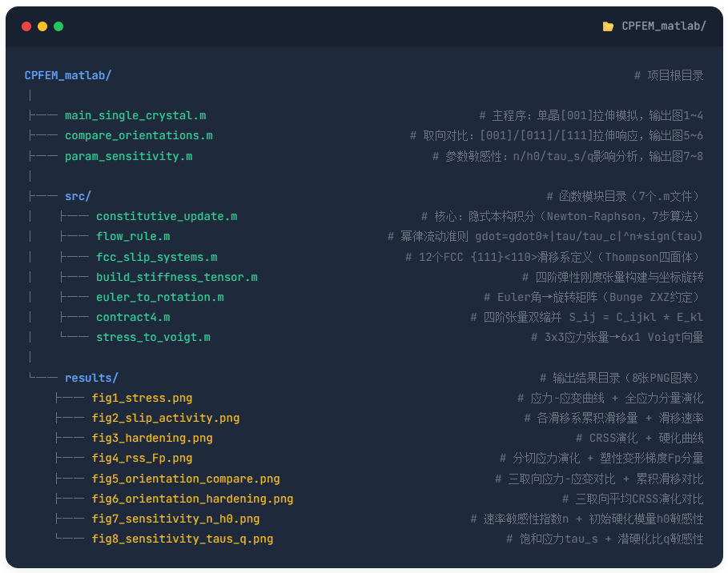Open main_single_crystal.m file

coord(135,115)
